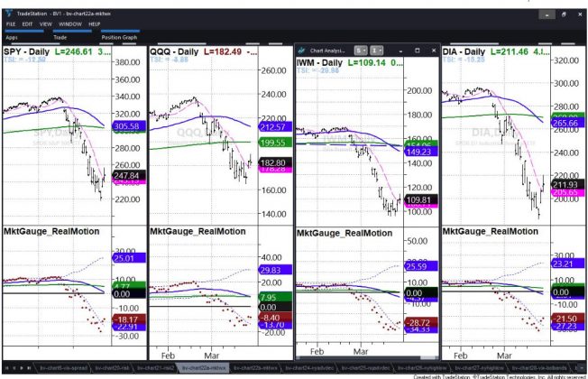Click SPY RealMotion value -18.17

[129, 319]
